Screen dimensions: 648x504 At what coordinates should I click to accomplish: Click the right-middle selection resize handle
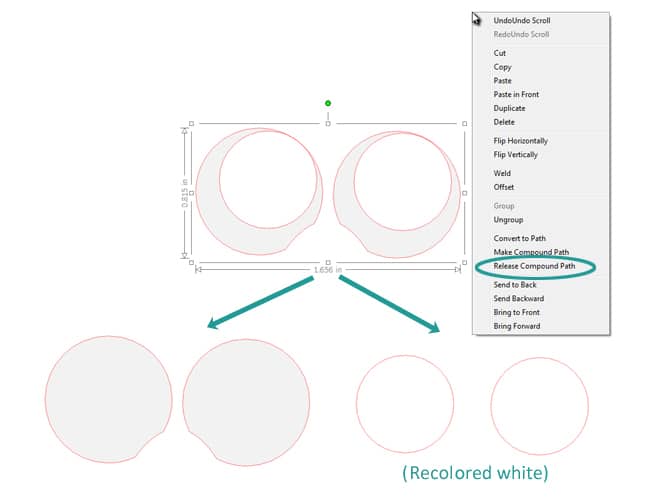(463, 193)
